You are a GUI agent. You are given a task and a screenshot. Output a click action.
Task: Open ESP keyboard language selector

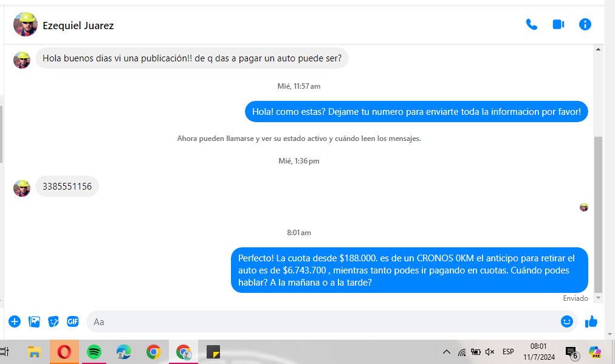point(508,352)
